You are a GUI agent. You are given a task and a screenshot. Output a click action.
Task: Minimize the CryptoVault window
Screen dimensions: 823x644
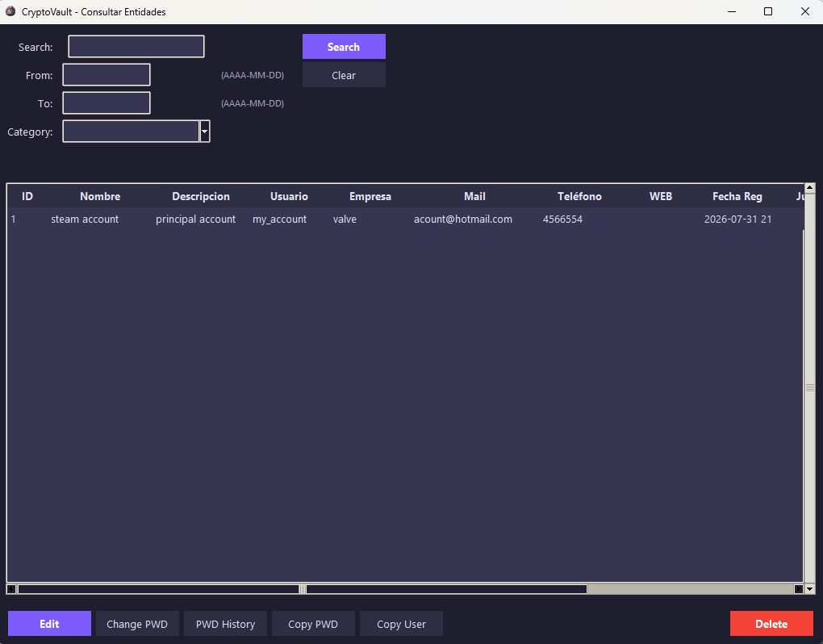pyautogui.click(x=732, y=11)
